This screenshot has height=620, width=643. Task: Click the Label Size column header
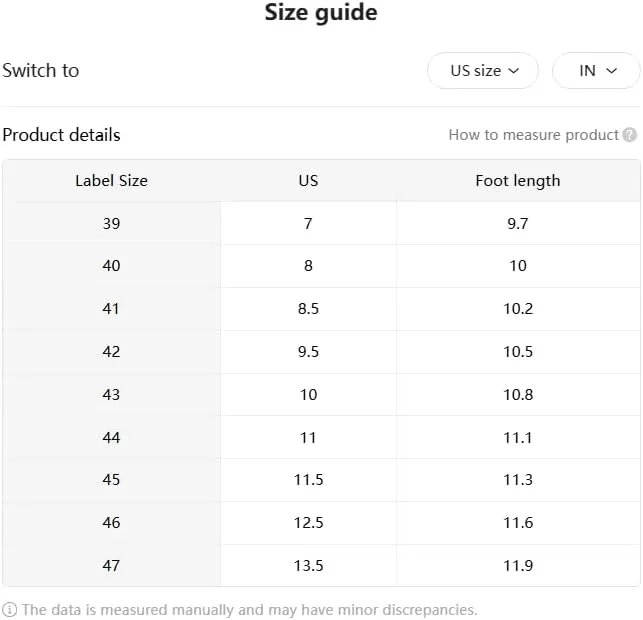tap(111, 181)
